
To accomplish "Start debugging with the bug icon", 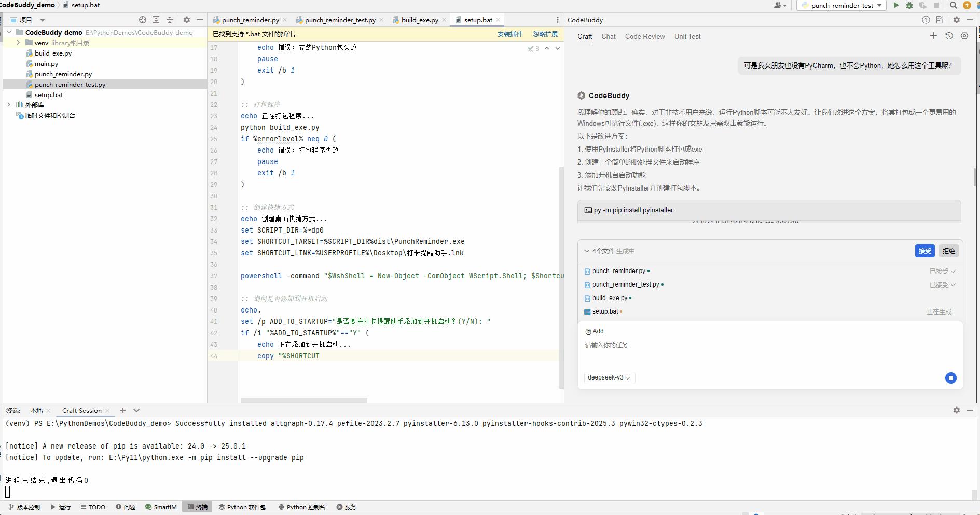I will click(909, 5).
